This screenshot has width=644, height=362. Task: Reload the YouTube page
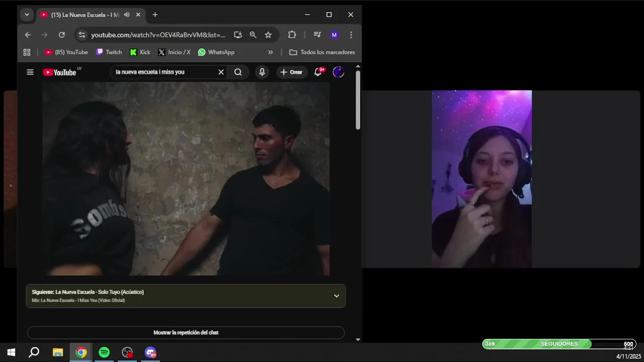[x=61, y=35]
